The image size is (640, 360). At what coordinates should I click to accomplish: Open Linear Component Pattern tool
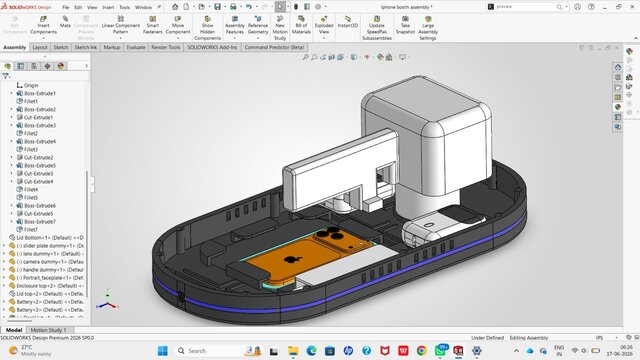[120, 25]
